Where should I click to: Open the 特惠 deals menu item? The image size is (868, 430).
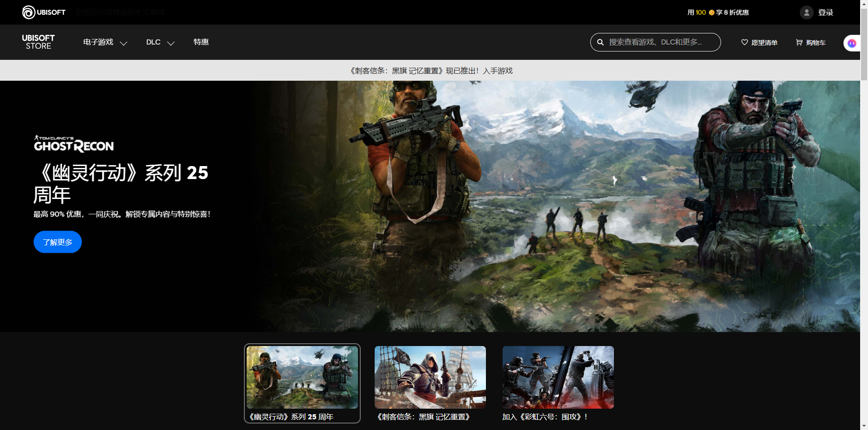(201, 42)
